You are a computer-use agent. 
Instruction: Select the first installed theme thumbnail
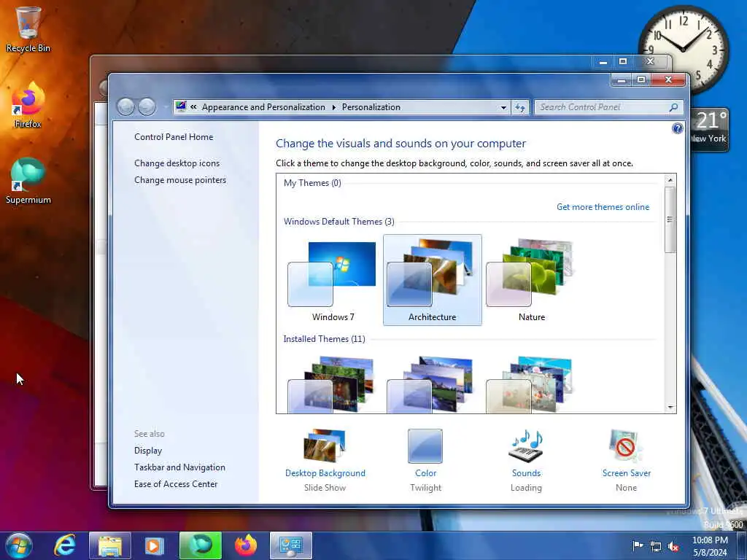click(x=333, y=384)
